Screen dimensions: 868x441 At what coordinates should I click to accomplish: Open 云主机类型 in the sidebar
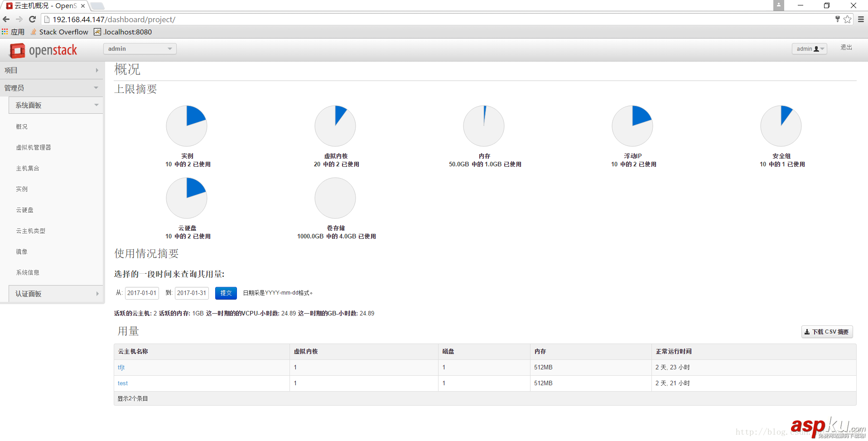pyautogui.click(x=31, y=231)
